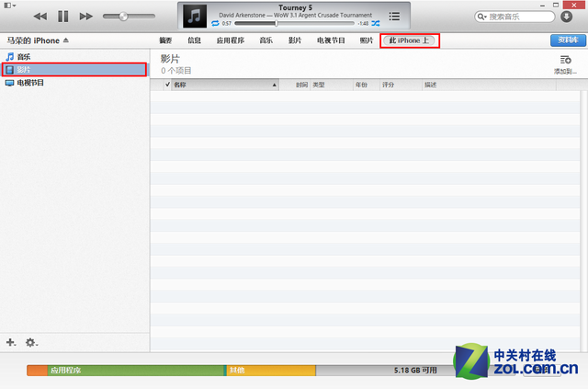588x389 pixels.
Task: Eject 马荣的 iPhone
Action: (66, 40)
